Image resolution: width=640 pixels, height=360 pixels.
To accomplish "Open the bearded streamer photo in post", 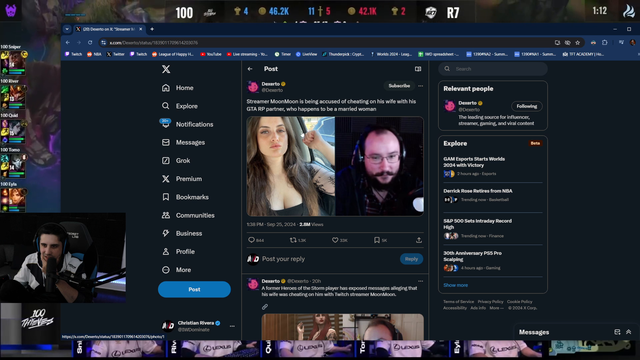I will pos(379,166).
